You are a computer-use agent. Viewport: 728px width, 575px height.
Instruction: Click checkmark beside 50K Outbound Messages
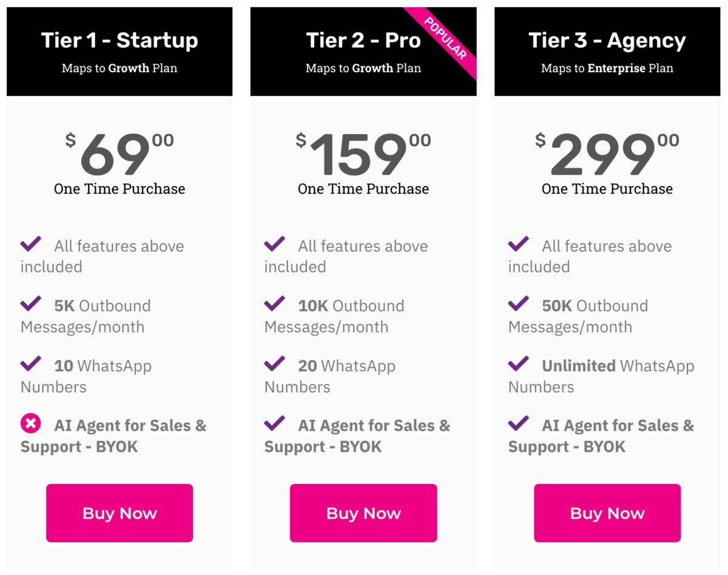coord(519,304)
